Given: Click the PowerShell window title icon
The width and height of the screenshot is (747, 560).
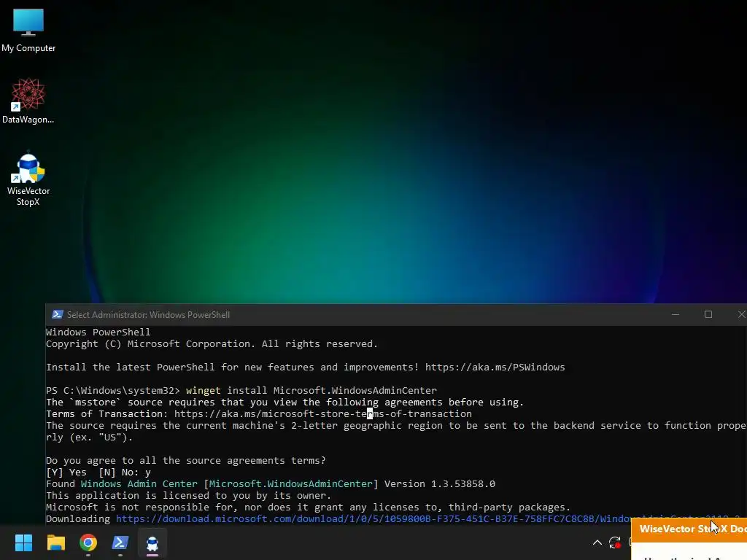Looking at the screenshot, I should 58,314.
